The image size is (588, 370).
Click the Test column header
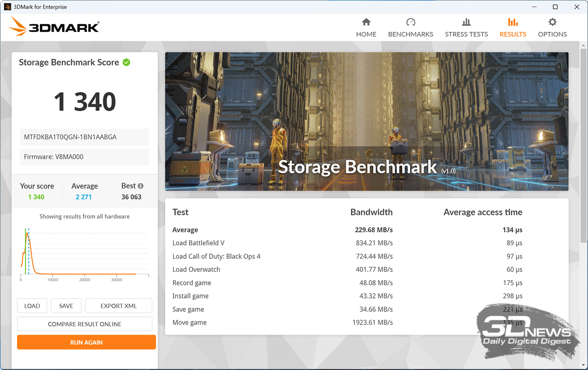point(181,212)
